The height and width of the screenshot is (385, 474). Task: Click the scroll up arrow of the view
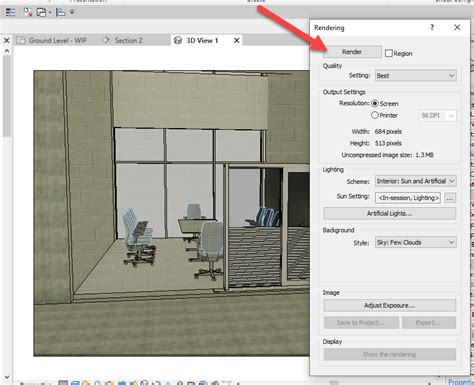pyautogui.click(x=7, y=51)
